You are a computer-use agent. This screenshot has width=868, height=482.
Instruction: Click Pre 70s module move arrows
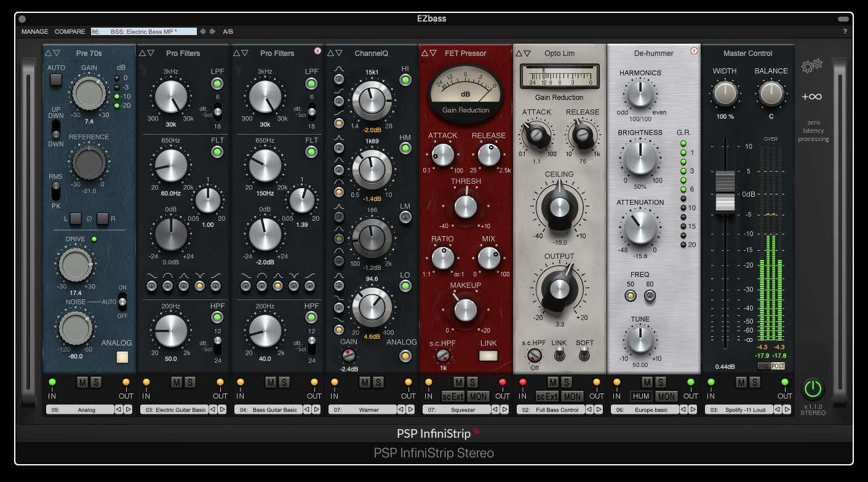tap(52, 53)
